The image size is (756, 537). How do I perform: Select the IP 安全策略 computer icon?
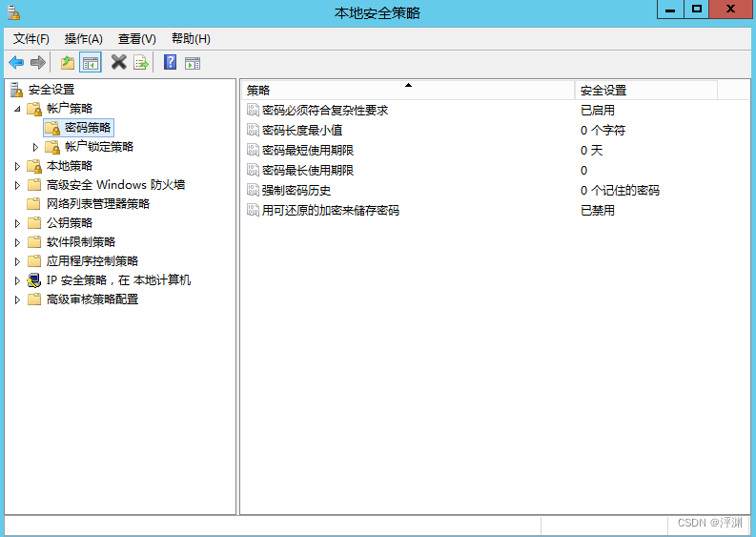(x=33, y=280)
